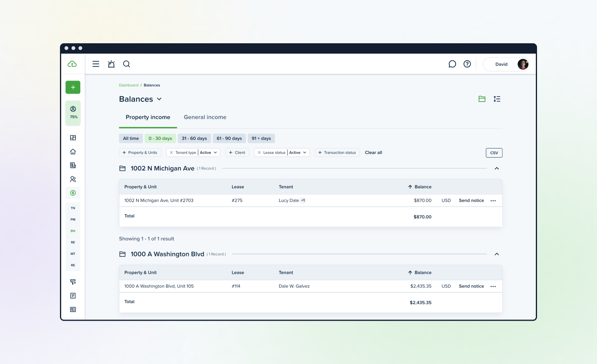Click Send notice for Lucy Dale
Viewport: 597px width, 364px height.
coord(471,200)
